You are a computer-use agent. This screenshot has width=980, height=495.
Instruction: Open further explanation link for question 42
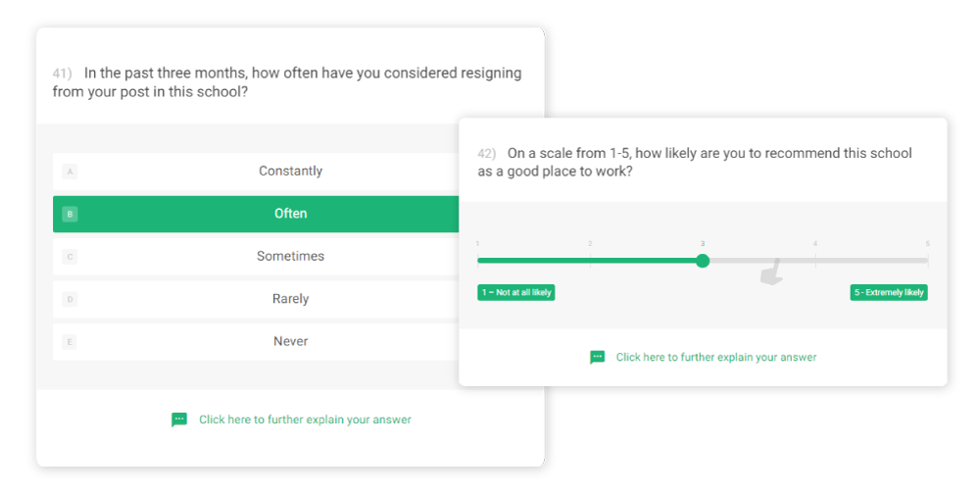click(x=716, y=357)
